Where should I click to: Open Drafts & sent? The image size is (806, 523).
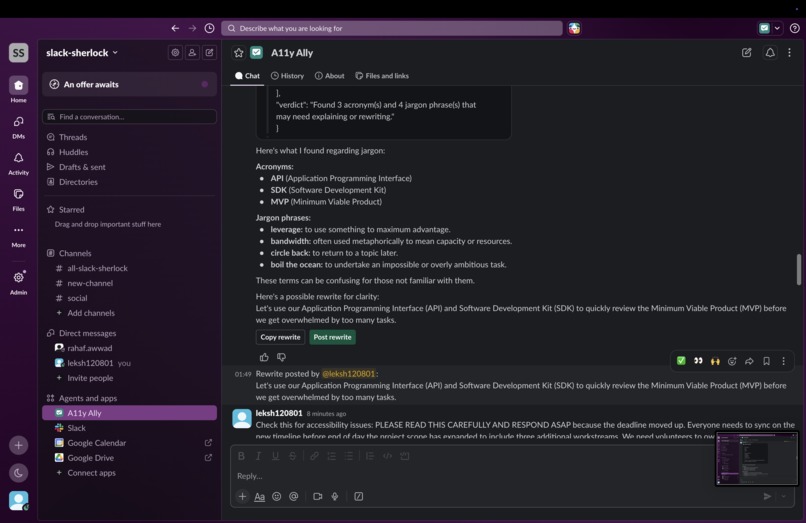click(82, 167)
